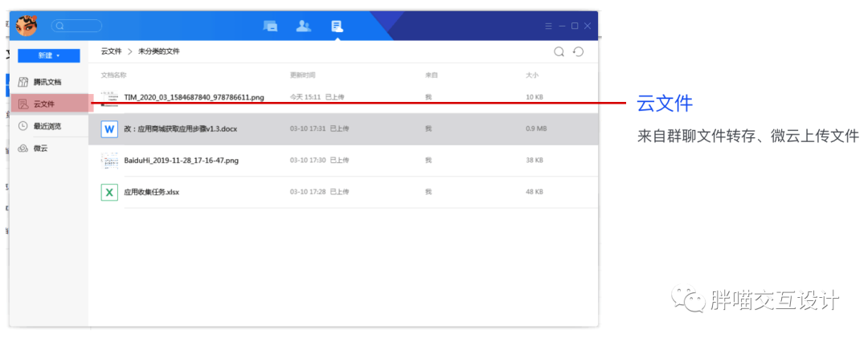Select 微云 in the sidebar
The height and width of the screenshot is (338, 868).
[49, 149]
